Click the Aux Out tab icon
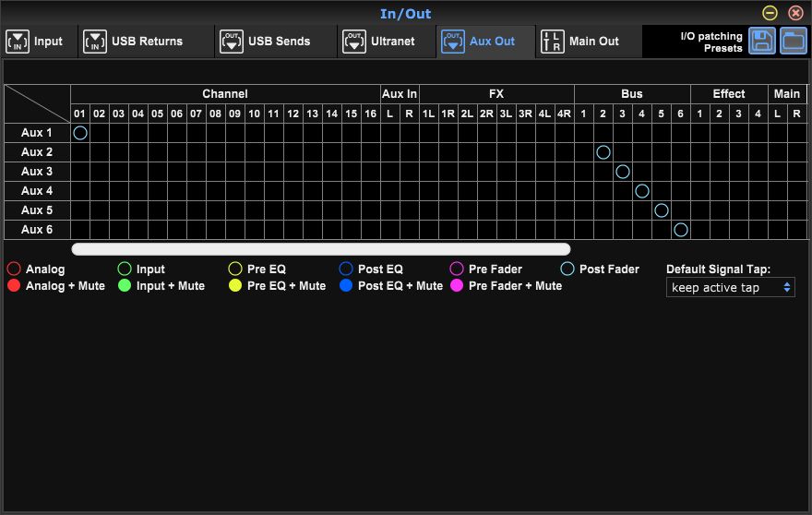This screenshot has height=515, width=812. pos(452,42)
